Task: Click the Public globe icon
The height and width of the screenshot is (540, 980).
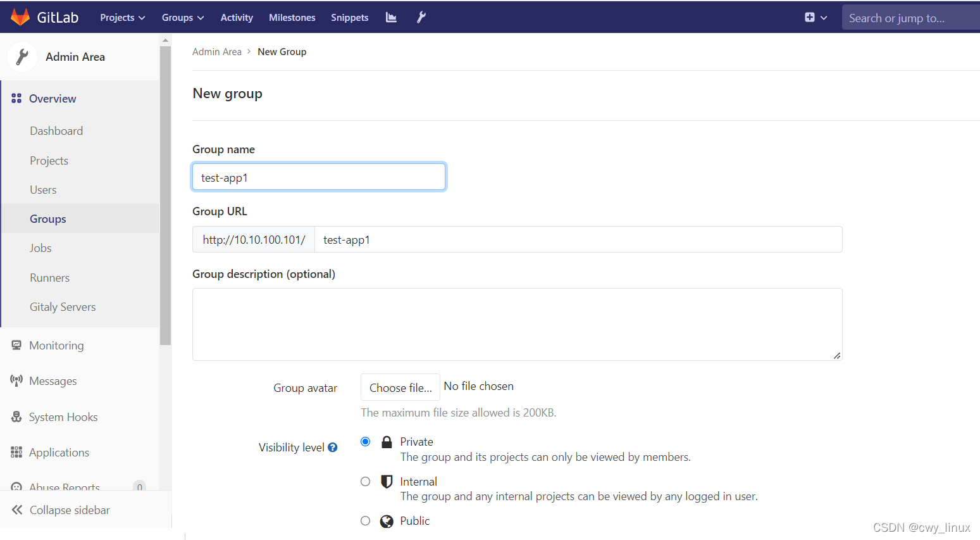Action: tap(387, 521)
